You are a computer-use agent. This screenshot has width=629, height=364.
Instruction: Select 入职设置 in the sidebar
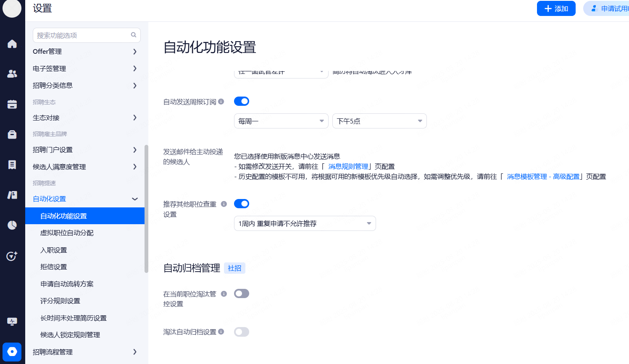54,250
